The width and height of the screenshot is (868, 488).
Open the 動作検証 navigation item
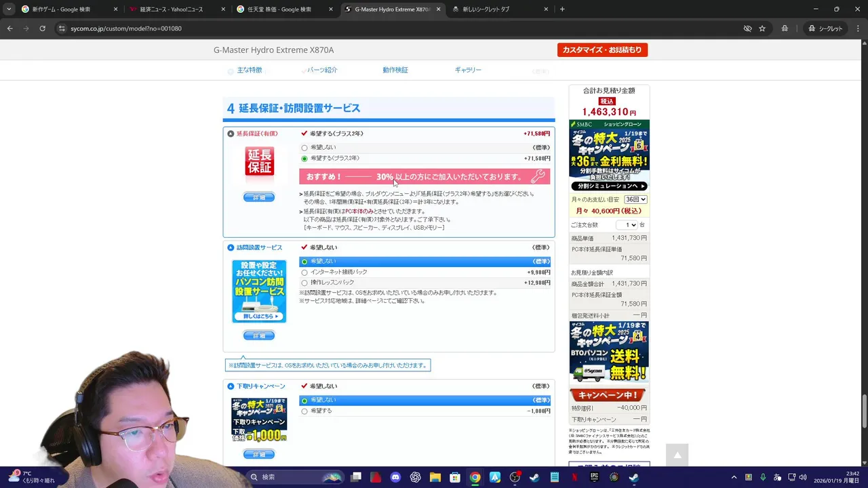(x=395, y=70)
